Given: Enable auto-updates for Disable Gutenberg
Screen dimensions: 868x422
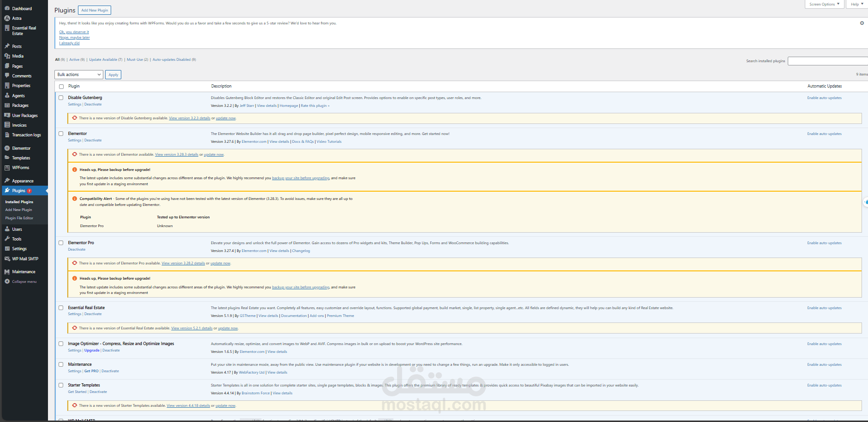Looking at the screenshot, I should (824, 98).
